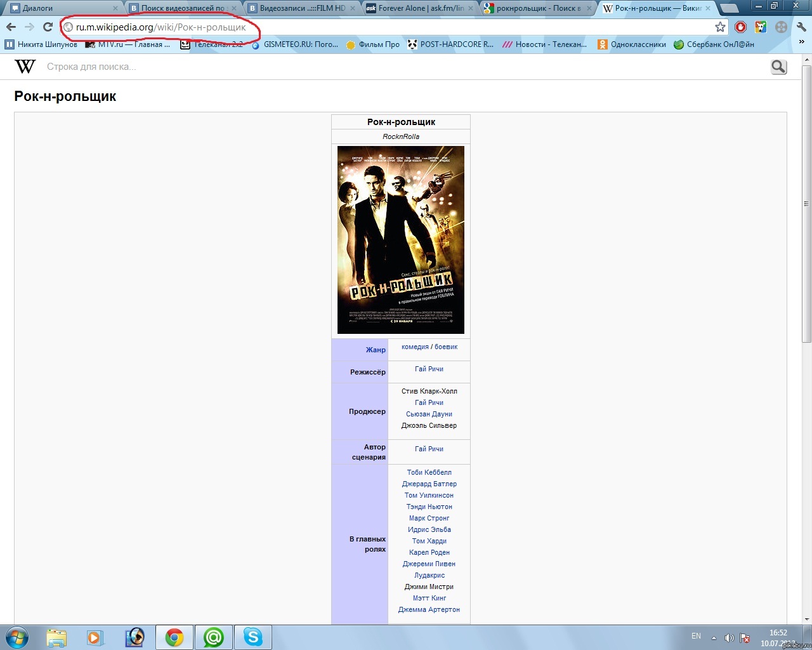Image resolution: width=812 pixels, height=650 pixels.
Task: Go back with the browser Back arrow
Action: pos(11,27)
